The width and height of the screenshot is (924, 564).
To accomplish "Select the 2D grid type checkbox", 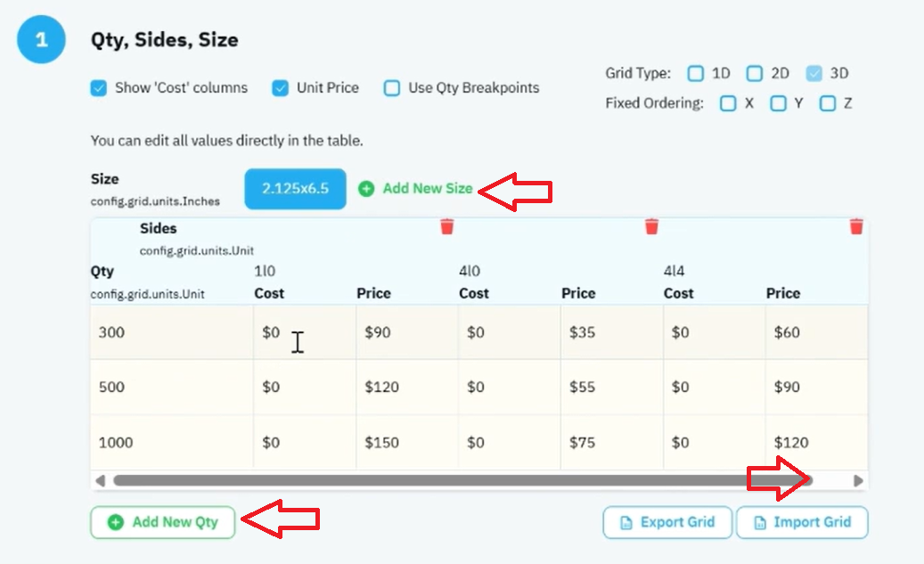I will click(755, 73).
